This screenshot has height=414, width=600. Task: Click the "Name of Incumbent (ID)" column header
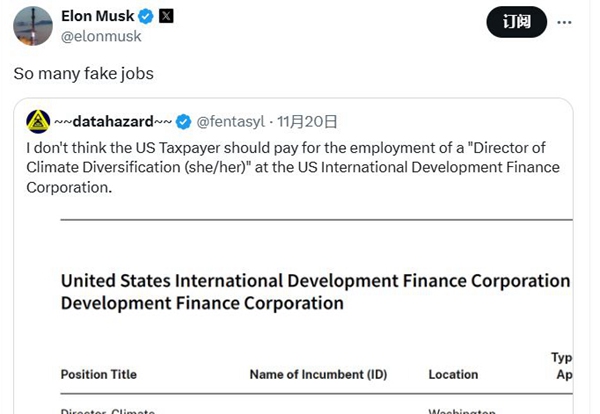(x=318, y=374)
